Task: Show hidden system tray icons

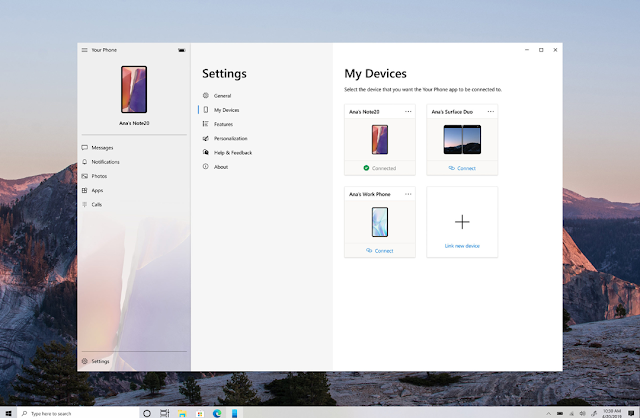Action: click(x=549, y=414)
